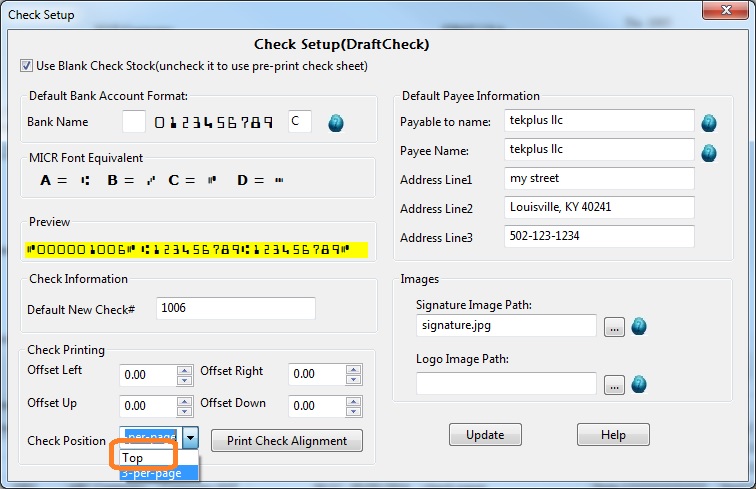Image resolution: width=756 pixels, height=489 pixels.
Task: Browse for Signature Image file
Action: (x=614, y=326)
